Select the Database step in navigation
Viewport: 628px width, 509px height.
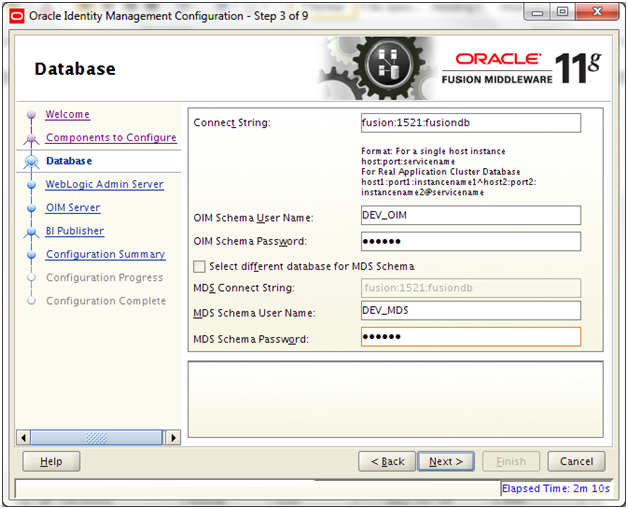(x=69, y=161)
